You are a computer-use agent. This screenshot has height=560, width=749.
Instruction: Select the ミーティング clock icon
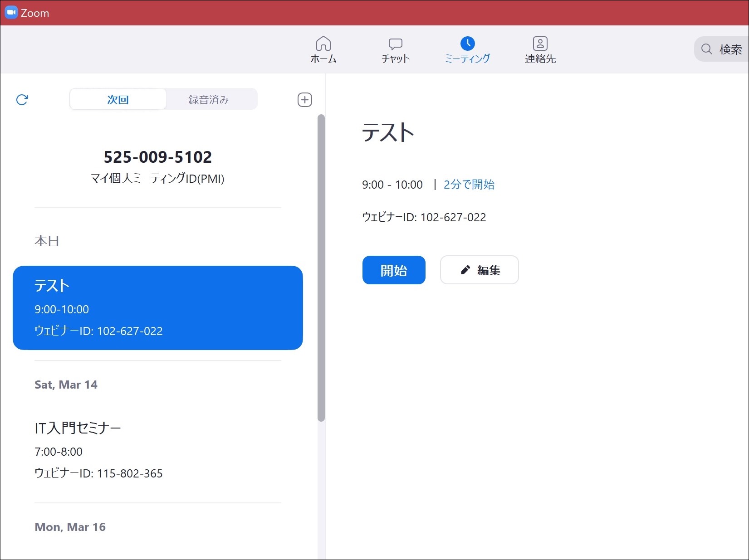467,44
